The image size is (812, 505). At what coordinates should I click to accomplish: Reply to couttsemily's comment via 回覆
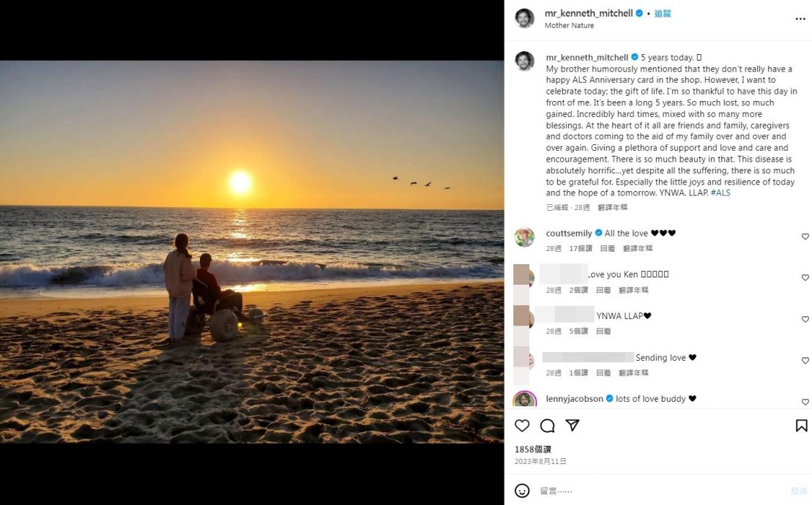click(608, 249)
